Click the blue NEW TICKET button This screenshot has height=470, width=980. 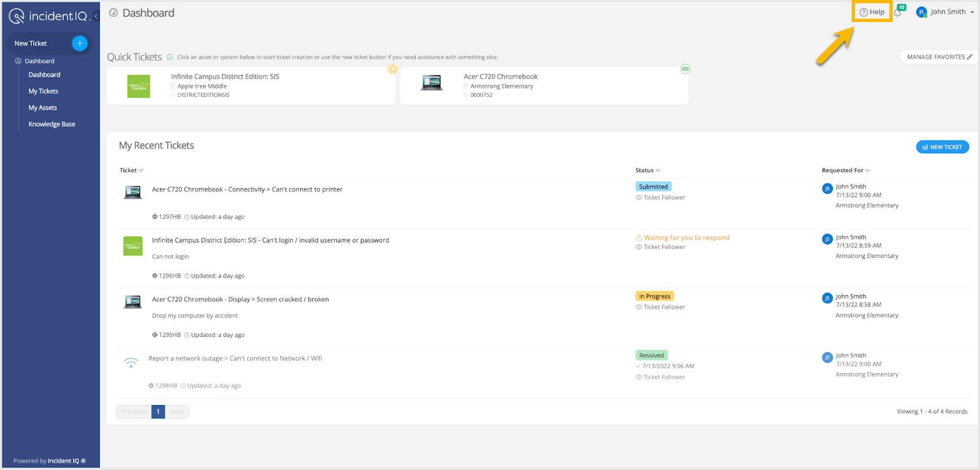(942, 147)
